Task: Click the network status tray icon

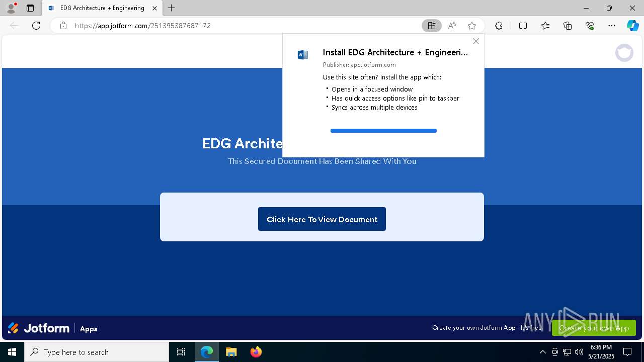Action: tap(567, 352)
